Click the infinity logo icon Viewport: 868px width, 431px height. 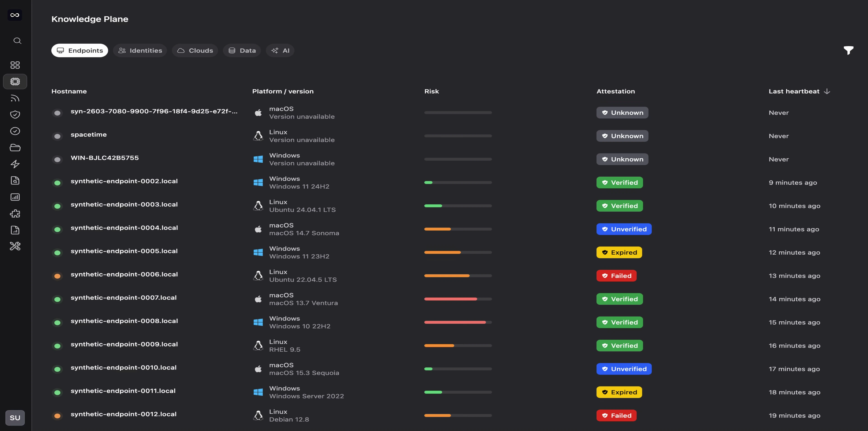[x=15, y=15]
